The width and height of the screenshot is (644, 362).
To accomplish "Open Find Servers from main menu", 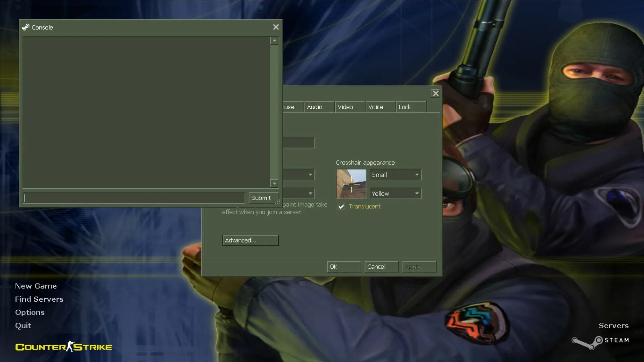I will coord(39,299).
